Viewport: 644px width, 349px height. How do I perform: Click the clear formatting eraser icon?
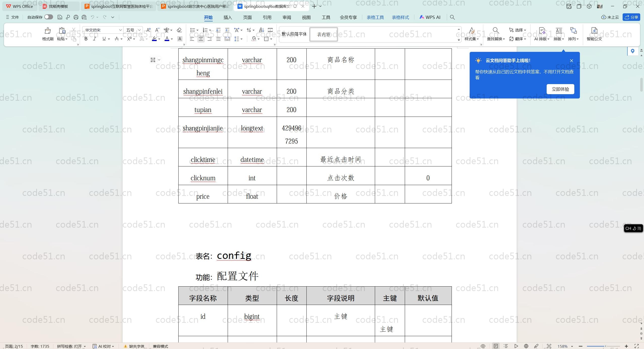point(179,30)
